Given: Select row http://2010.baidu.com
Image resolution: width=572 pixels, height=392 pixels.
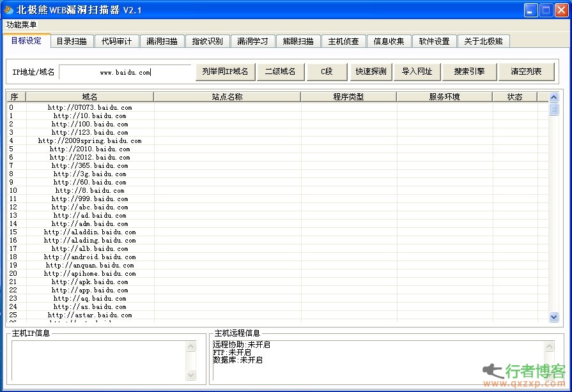Looking at the screenshot, I should click(x=277, y=149).
